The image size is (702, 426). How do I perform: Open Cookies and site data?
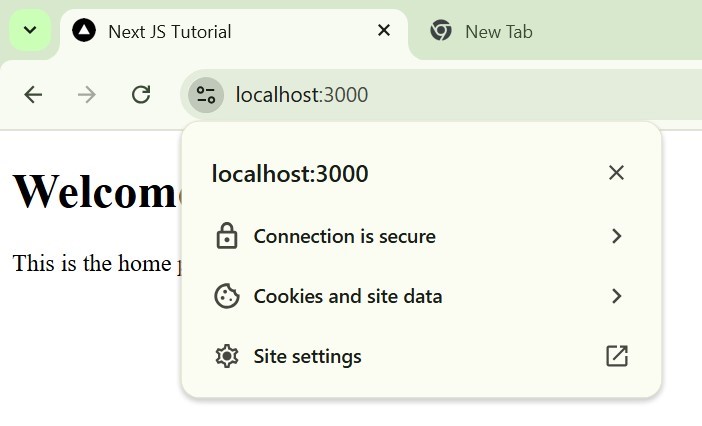coord(347,296)
